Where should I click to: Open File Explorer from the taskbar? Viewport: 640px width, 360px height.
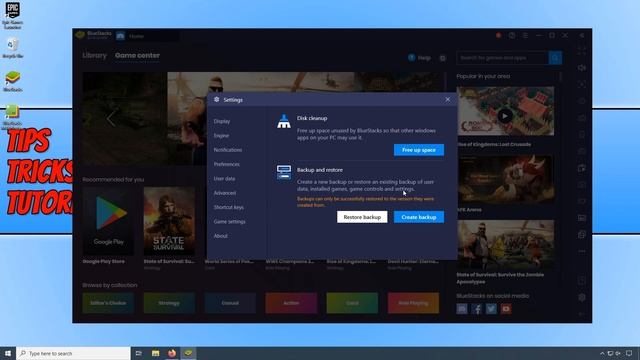pyautogui.click(x=156, y=353)
